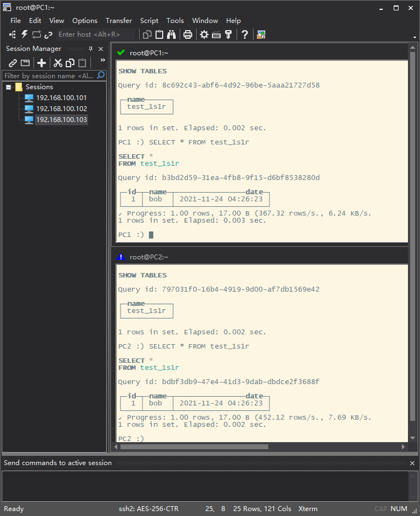Viewport: 420px width, 516px height.
Task: Click the terminal vertical scrollbar thumb
Action: [x=412, y=236]
